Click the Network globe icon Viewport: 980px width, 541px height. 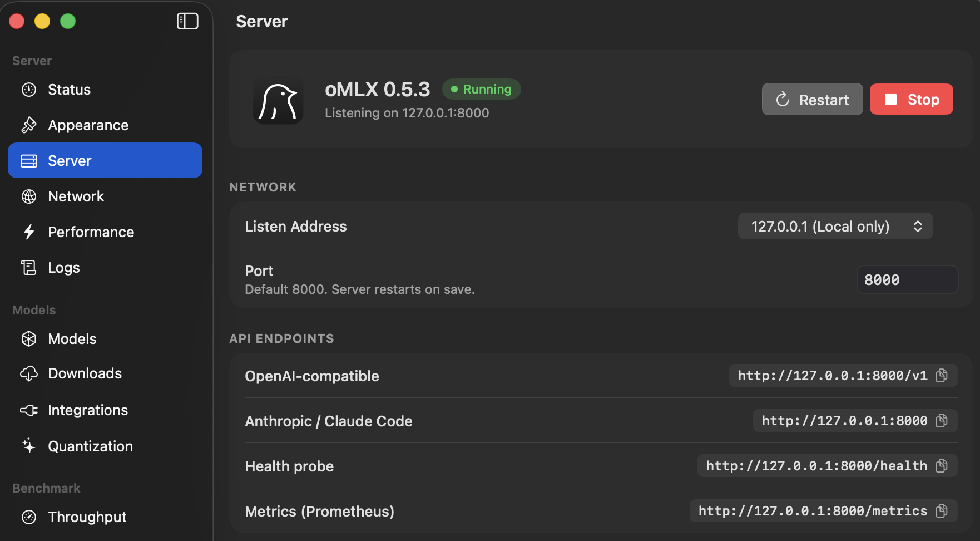[29, 196]
